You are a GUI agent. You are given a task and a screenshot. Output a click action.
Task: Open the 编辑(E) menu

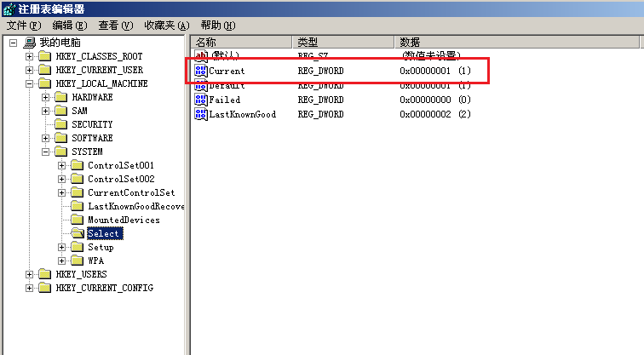[x=70, y=26]
